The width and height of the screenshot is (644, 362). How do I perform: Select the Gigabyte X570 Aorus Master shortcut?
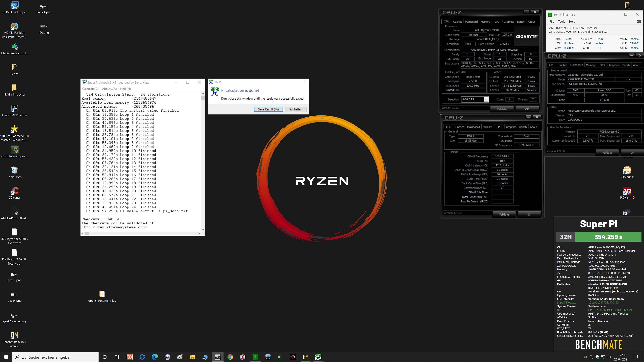click(14, 133)
